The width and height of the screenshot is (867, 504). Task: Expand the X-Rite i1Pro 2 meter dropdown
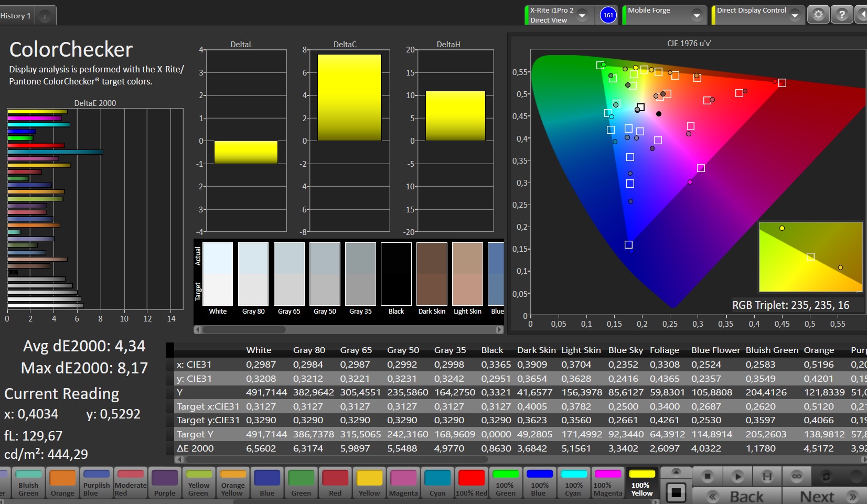click(582, 16)
